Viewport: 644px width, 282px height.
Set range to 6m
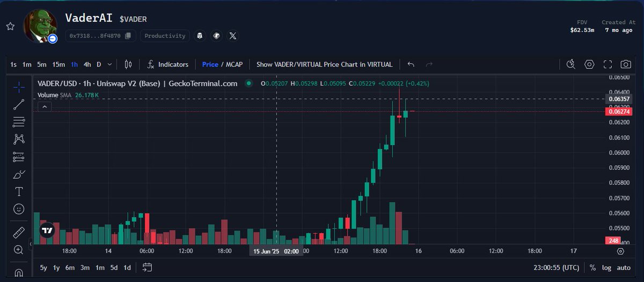click(x=70, y=267)
